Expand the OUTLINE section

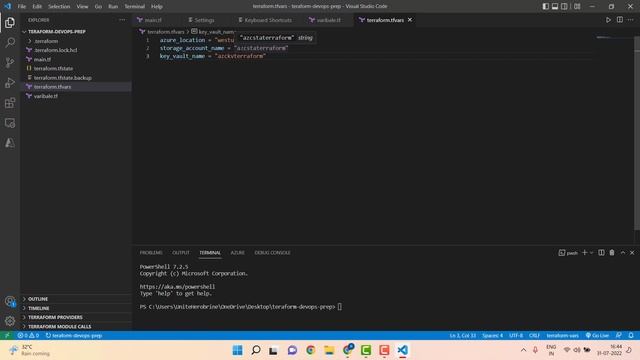point(76,299)
